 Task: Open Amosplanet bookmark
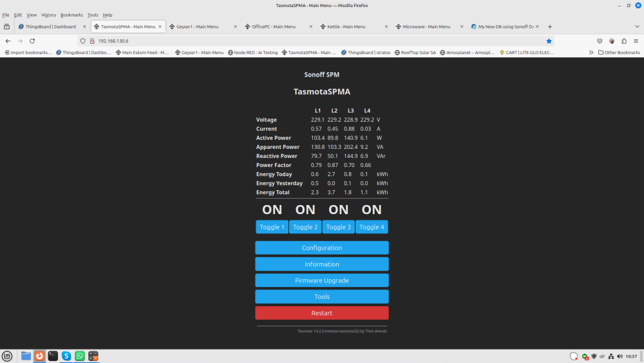click(x=467, y=53)
